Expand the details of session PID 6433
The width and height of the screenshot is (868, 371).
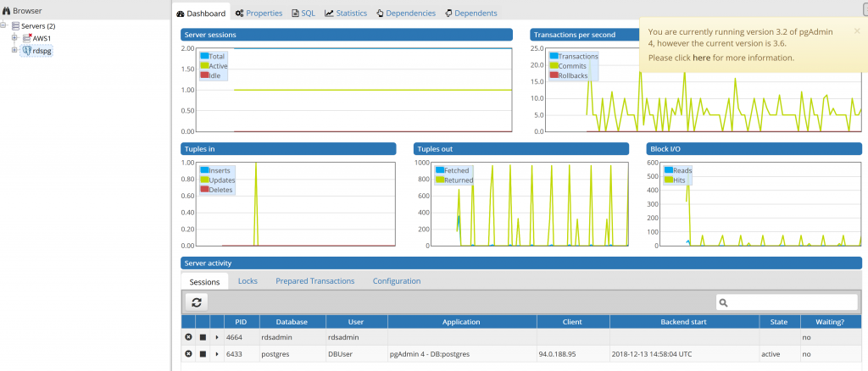(x=216, y=353)
